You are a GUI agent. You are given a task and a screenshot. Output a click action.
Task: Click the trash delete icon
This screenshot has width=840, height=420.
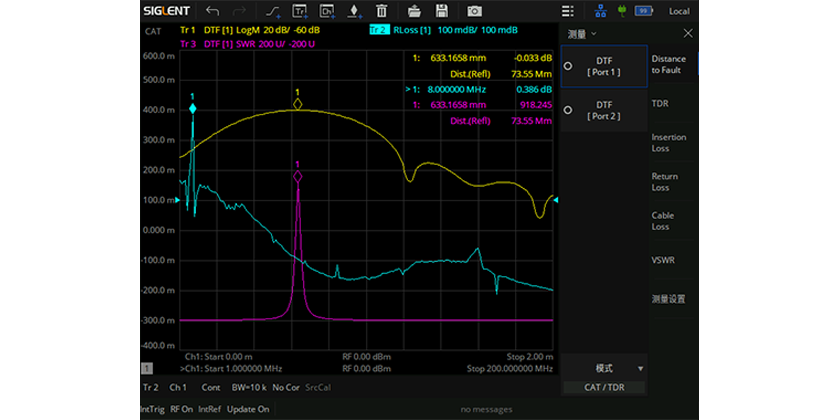click(381, 11)
